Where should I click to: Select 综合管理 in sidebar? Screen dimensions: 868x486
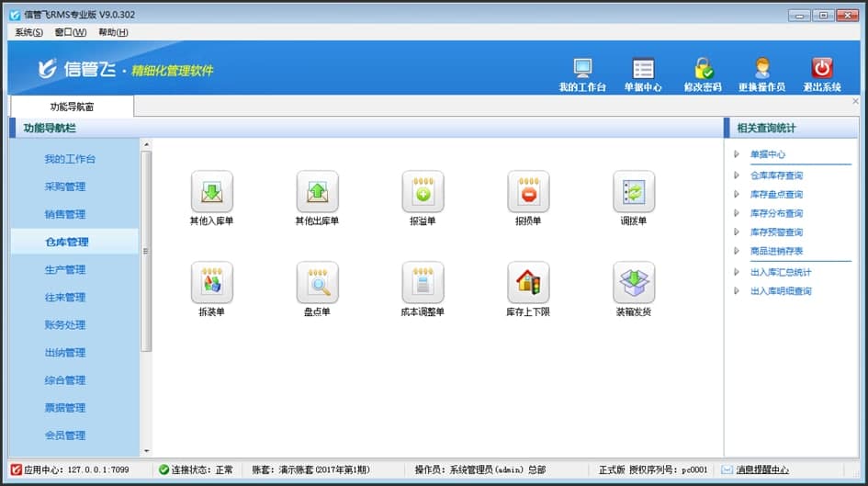click(65, 380)
